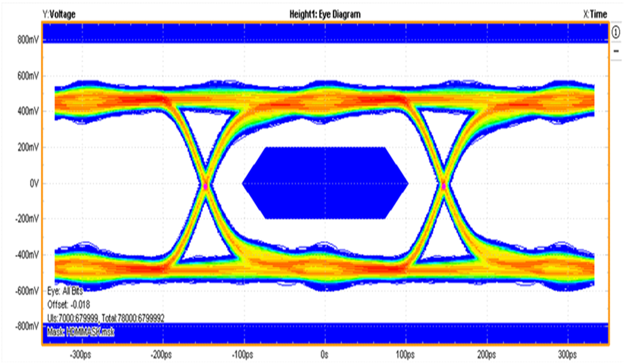Click the 0s tick on the time axis
The image size is (624, 364).
(x=324, y=354)
